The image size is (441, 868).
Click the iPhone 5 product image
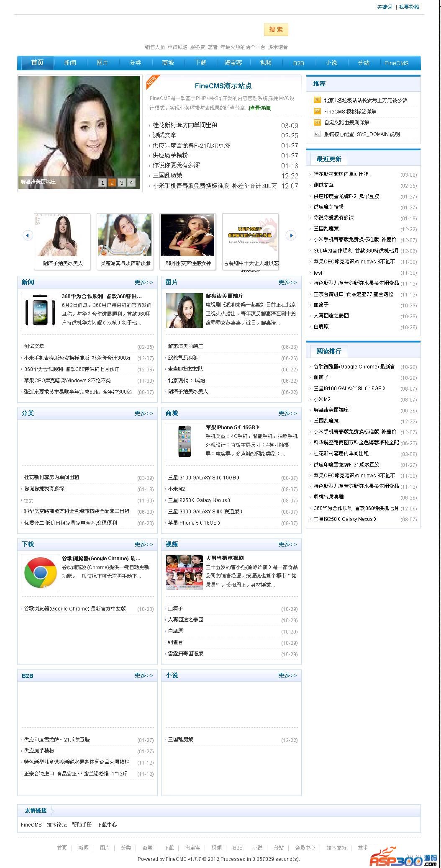[x=185, y=441]
